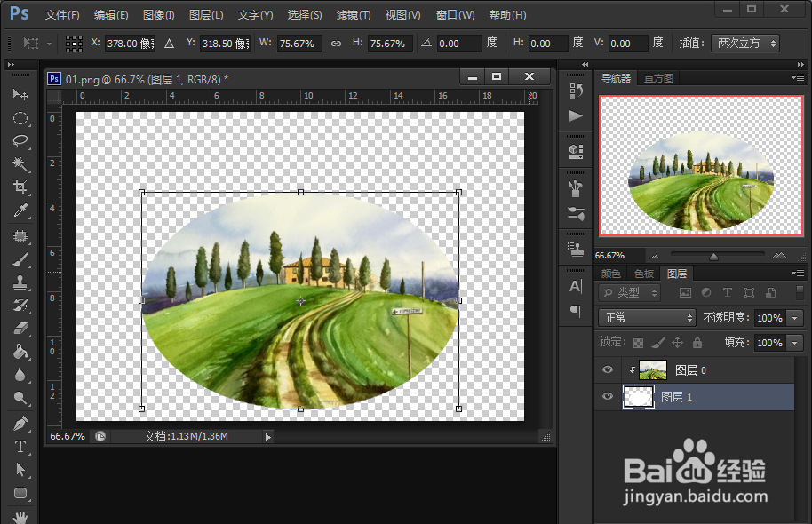This screenshot has height=524, width=812.
Task: Open the 图层(L) menu
Action: coord(206,15)
